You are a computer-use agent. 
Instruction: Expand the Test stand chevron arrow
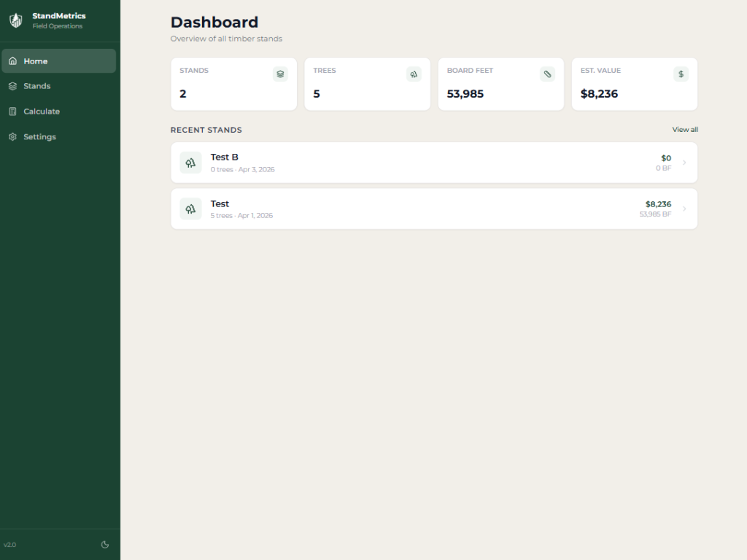[684, 209]
